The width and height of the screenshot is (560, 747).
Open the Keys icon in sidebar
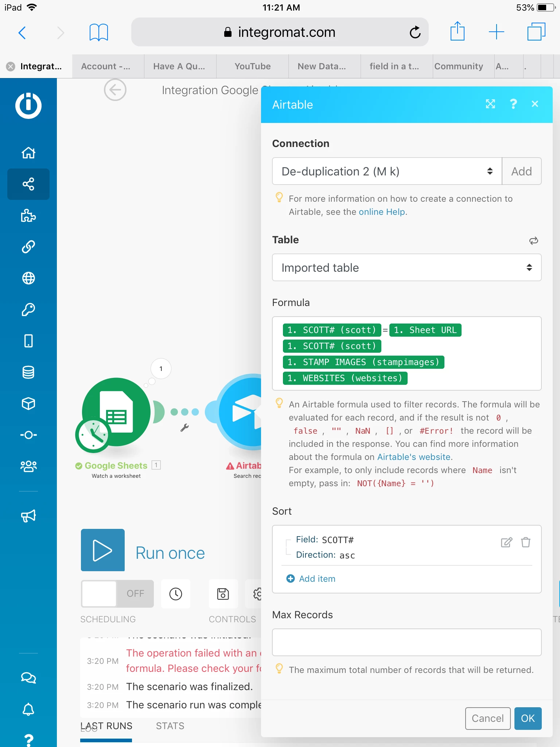pyautogui.click(x=28, y=310)
